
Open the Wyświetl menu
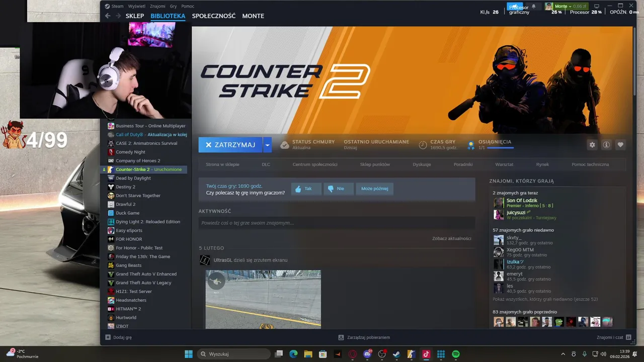pos(137,6)
